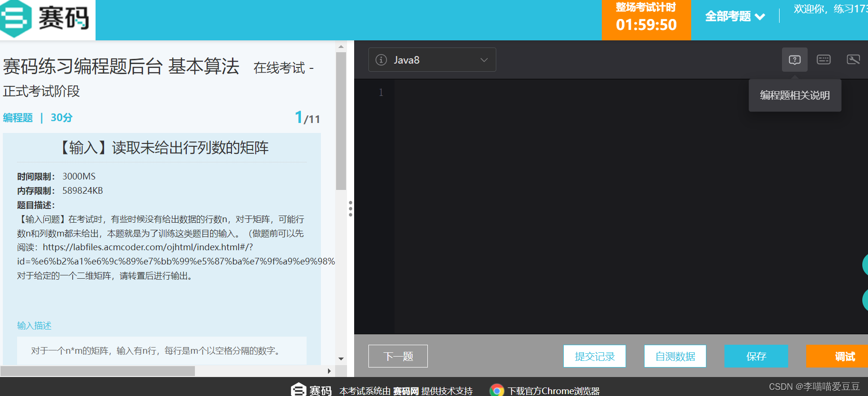Click the horizontal scrollbar right arrow

[329, 371]
